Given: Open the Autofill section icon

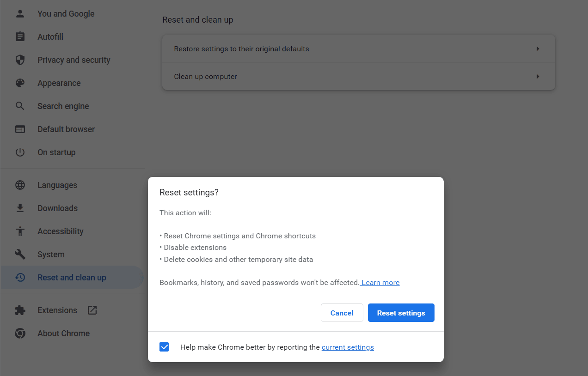Looking at the screenshot, I should 20,36.
